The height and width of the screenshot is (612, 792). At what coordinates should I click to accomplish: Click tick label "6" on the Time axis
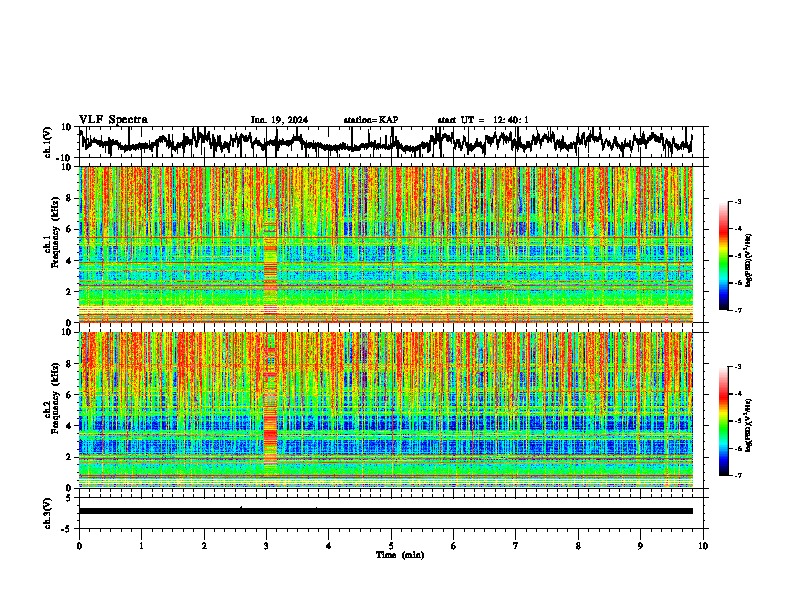pyautogui.click(x=454, y=546)
